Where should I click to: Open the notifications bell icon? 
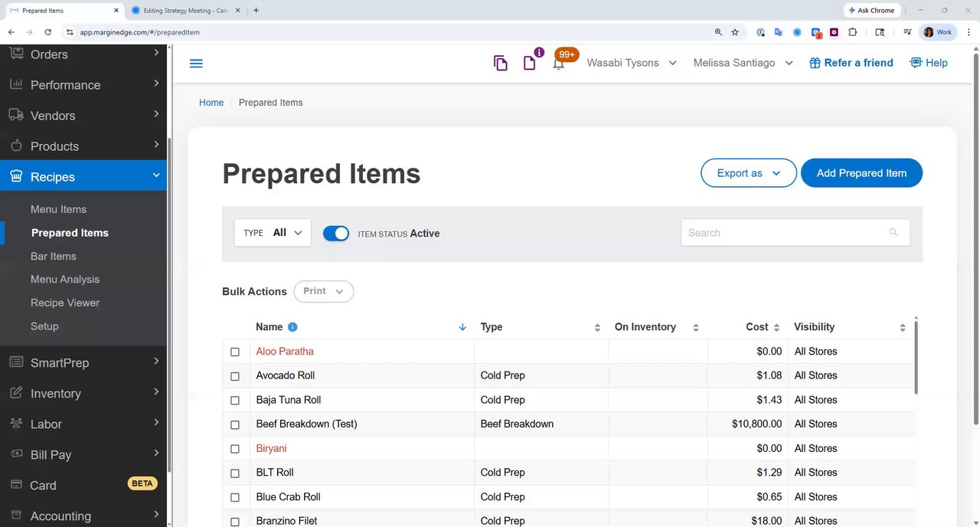point(559,64)
